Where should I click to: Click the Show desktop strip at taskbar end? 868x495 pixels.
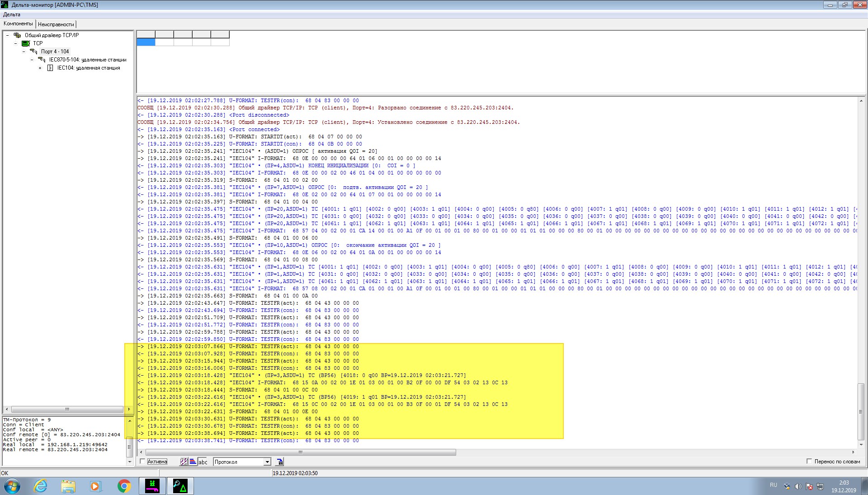[864, 486]
